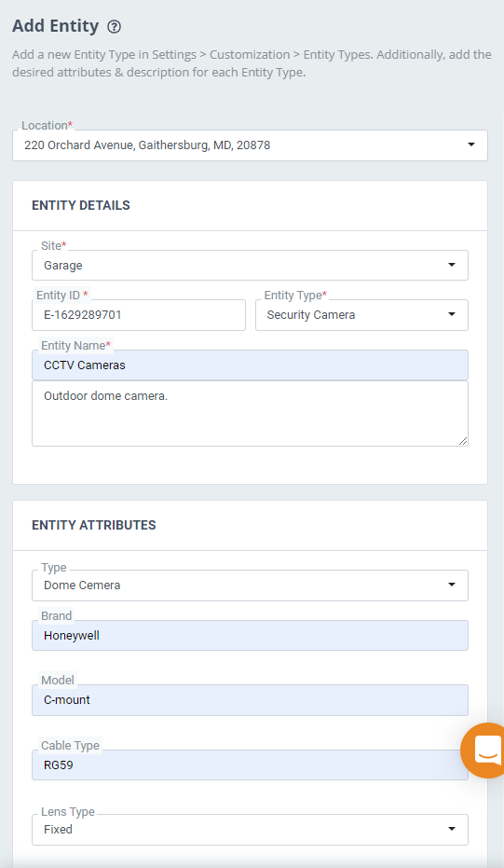Image resolution: width=504 pixels, height=868 pixels.
Task: Focus the Entity ID field E-1629289701
Action: tap(139, 315)
